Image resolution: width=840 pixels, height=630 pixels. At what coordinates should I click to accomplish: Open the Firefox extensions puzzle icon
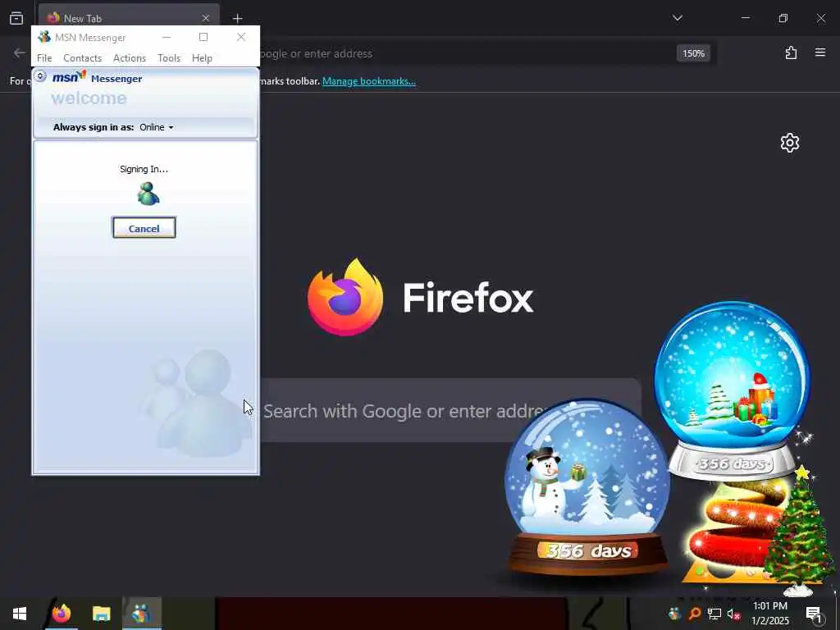pos(791,52)
